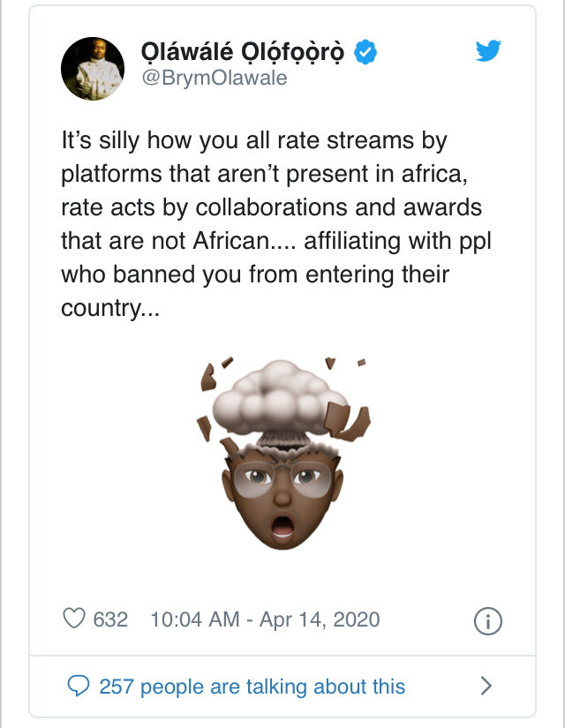Open the profile avatar photo
Image resolution: width=565 pixels, height=728 pixels.
point(92,68)
